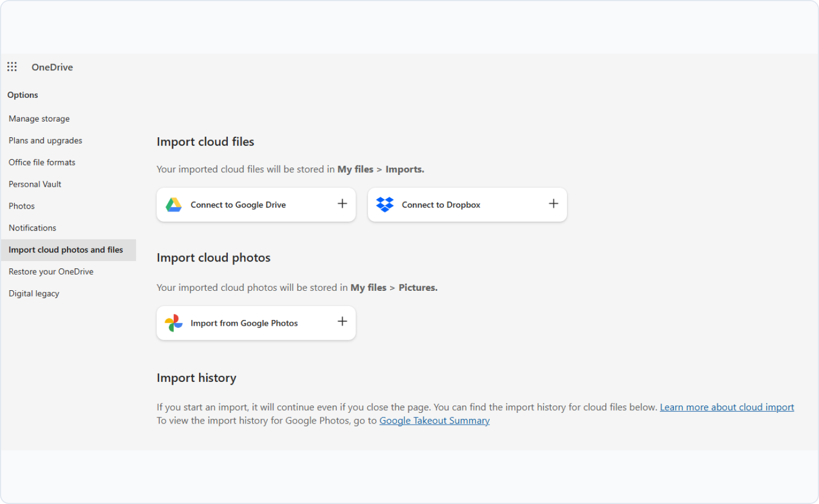Click Connect to Dropbox label
This screenshot has height=504, width=819.
441,205
